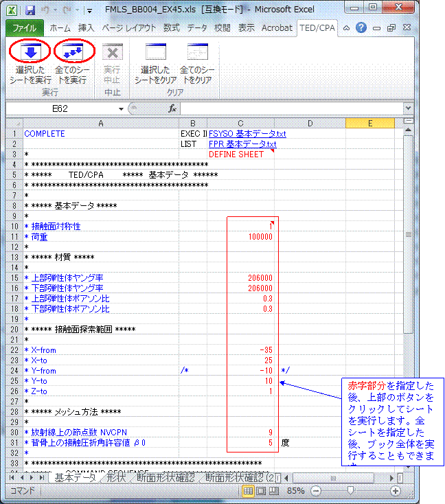Select the 基本データ sheet tab
Viewport: 445px width, 504px height.
pos(76,478)
